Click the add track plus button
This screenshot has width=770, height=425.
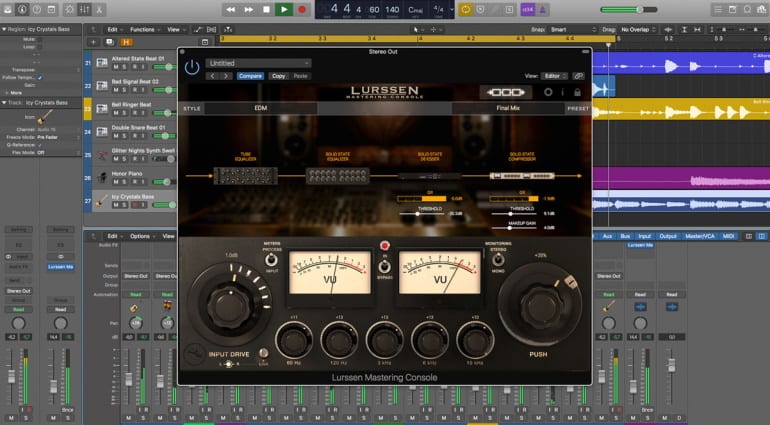coord(93,42)
